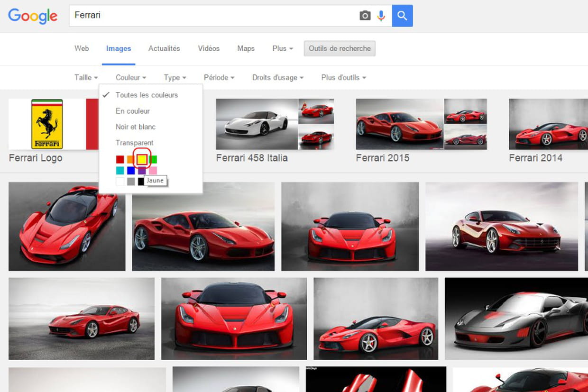Screen dimensions: 588x392
Task: Select the Images tab
Action: [x=119, y=48]
